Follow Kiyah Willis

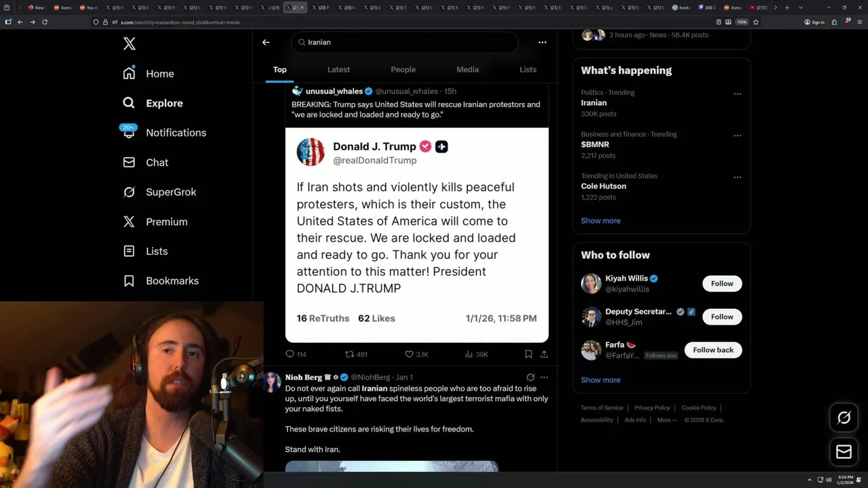click(722, 283)
